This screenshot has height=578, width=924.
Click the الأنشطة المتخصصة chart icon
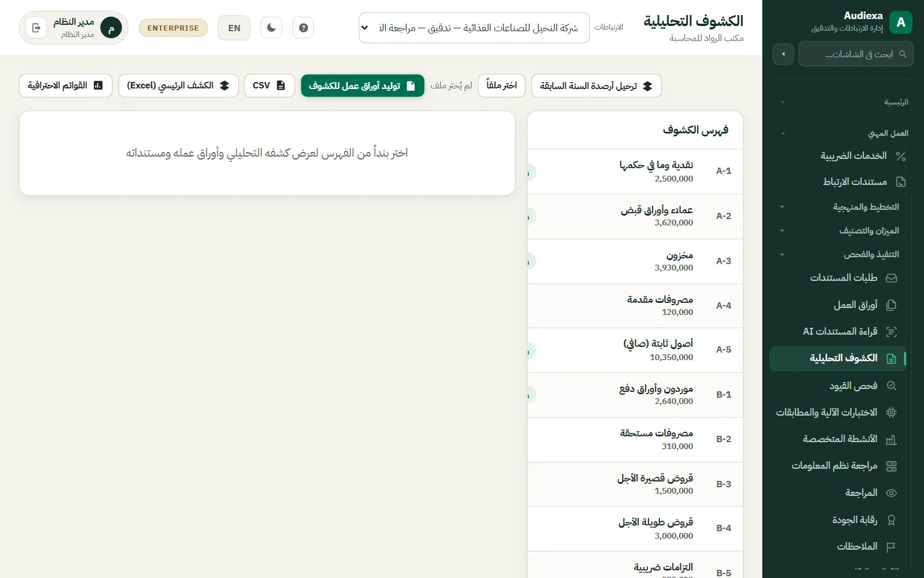point(892,439)
